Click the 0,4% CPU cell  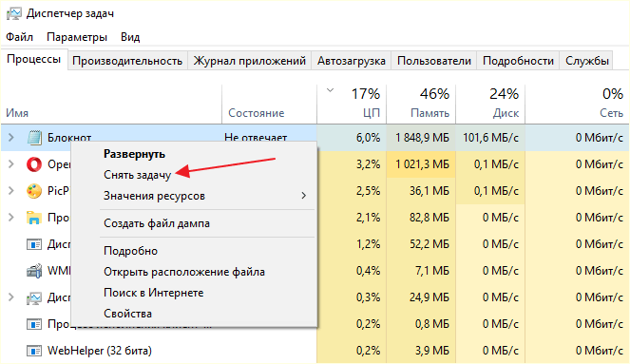click(x=352, y=271)
